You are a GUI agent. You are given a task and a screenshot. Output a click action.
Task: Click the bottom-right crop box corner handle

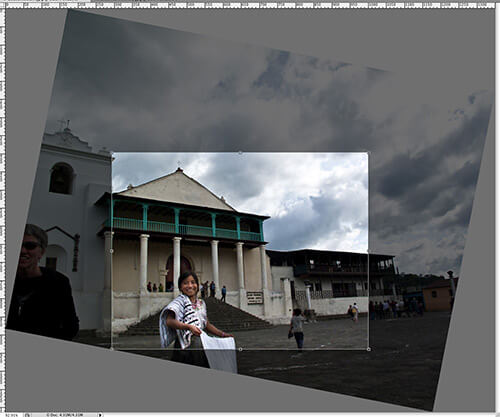tap(368, 349)
